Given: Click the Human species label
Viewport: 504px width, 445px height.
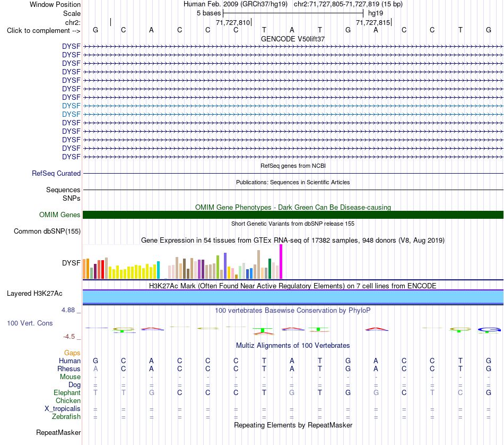Looking at the screenshot, I should [x=69, y=361].
